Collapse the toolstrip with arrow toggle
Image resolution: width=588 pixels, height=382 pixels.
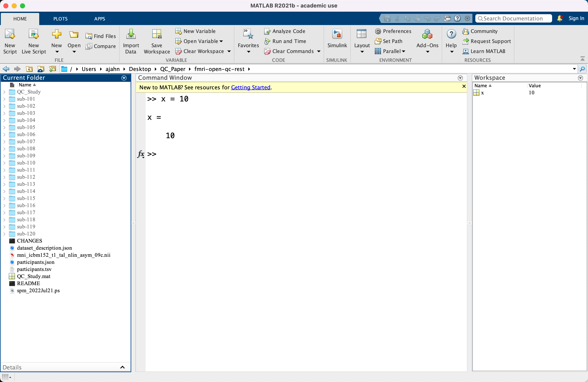point(582,59)
